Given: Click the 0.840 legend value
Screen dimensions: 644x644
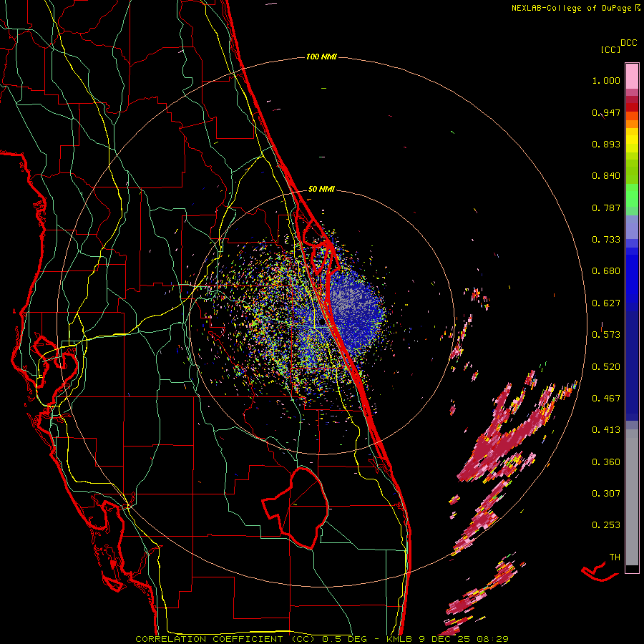Looking at the screenshot, I should pyautogui.click(x=606, y=176).
